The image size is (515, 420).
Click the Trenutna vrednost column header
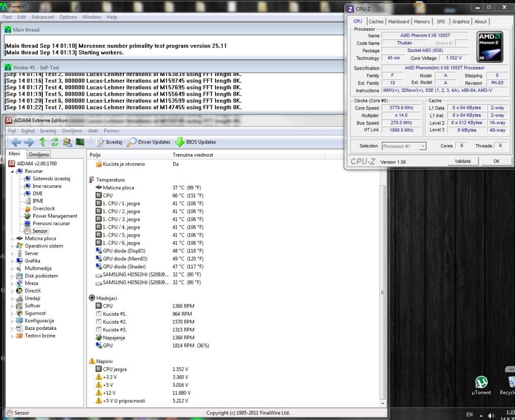248,155
